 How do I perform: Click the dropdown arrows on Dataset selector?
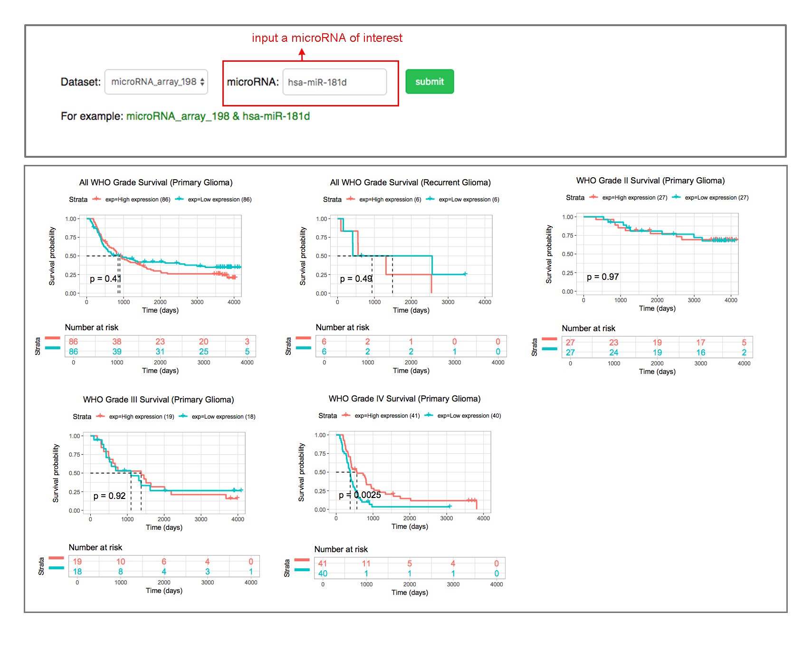(x=202, y=82)
